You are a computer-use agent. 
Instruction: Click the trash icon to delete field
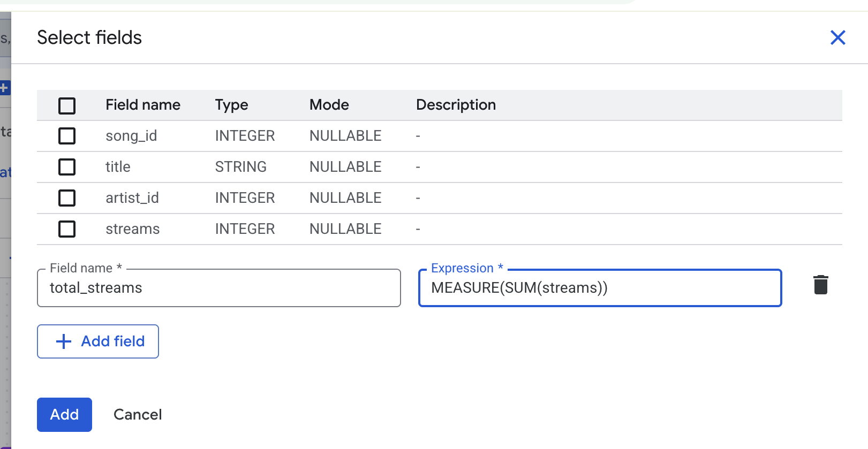(820, 285)
